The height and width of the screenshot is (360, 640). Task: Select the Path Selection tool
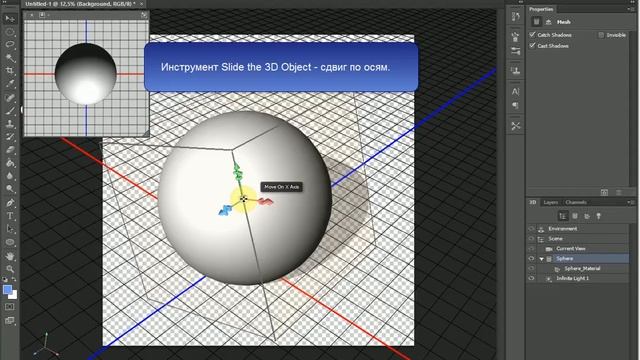point(10,229)
